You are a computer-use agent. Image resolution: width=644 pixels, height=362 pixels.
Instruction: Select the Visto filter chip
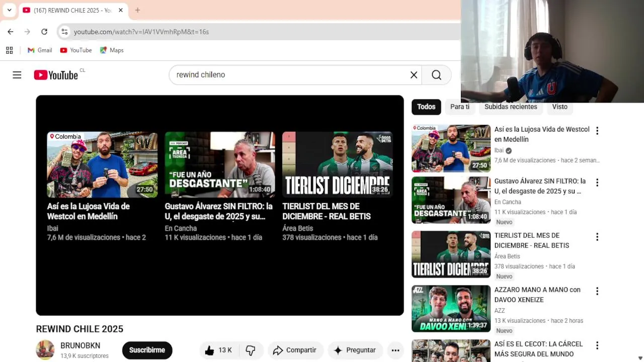[x=559, y=107]
